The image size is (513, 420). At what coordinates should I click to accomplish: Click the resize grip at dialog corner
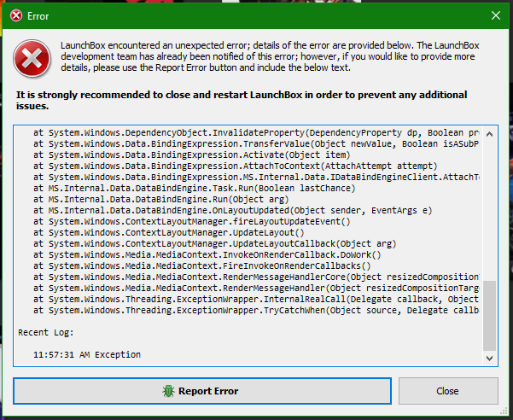pos(504,411)
